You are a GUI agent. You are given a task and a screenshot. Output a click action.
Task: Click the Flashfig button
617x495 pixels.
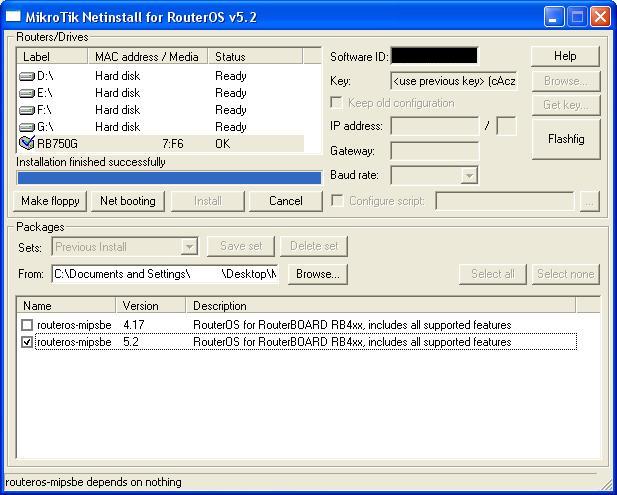(566, 139)
